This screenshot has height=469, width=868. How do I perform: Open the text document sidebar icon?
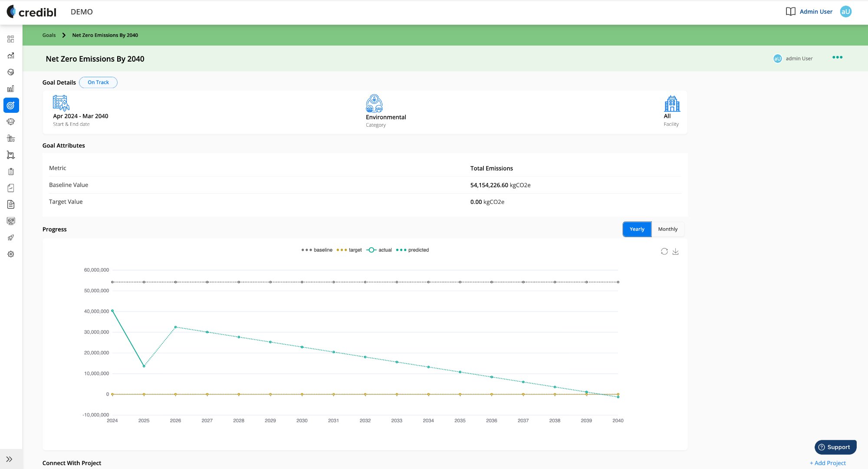tap(11, 204)
